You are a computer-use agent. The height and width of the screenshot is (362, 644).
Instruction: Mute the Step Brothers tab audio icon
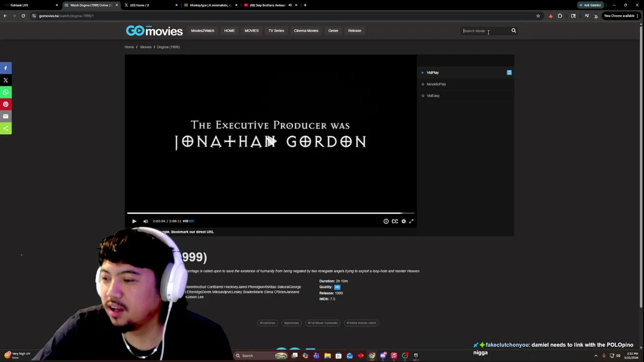click(290, 5)
